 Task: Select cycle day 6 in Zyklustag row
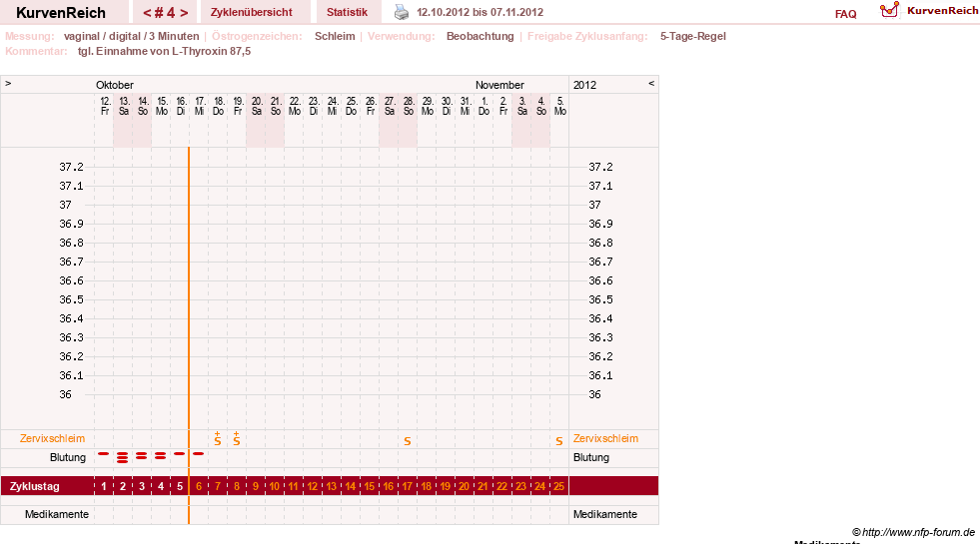pos(199,486)
